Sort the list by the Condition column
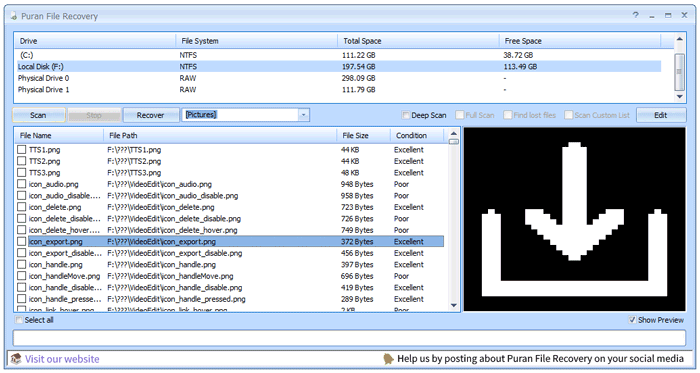The image size is (700, 373). [417, 135]
